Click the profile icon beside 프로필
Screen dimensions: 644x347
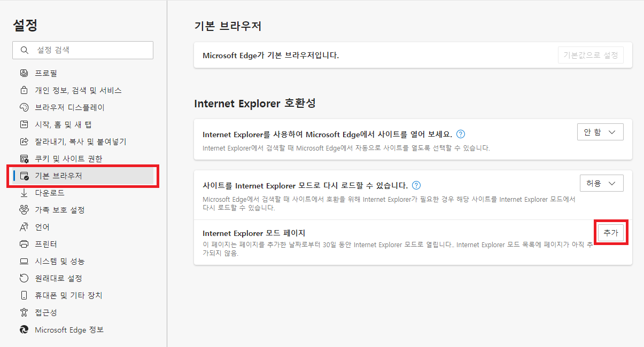tap(24, 73)
